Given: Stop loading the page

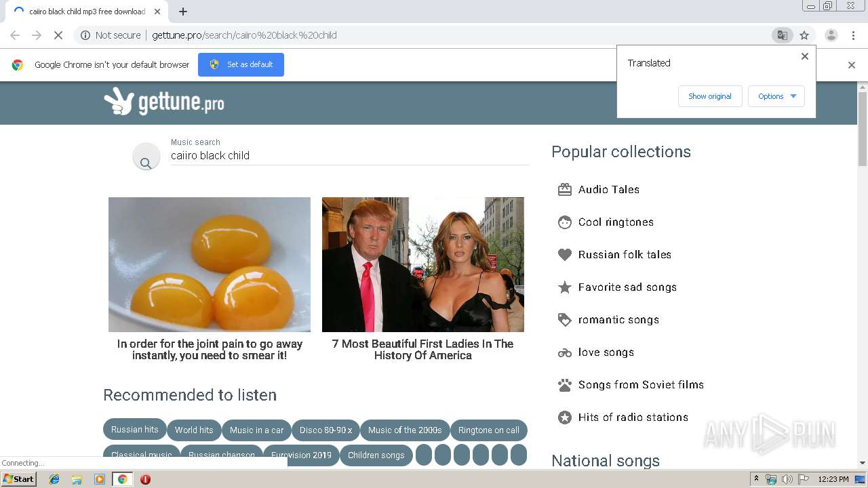Looking at the screenshot, I should 58,35.
